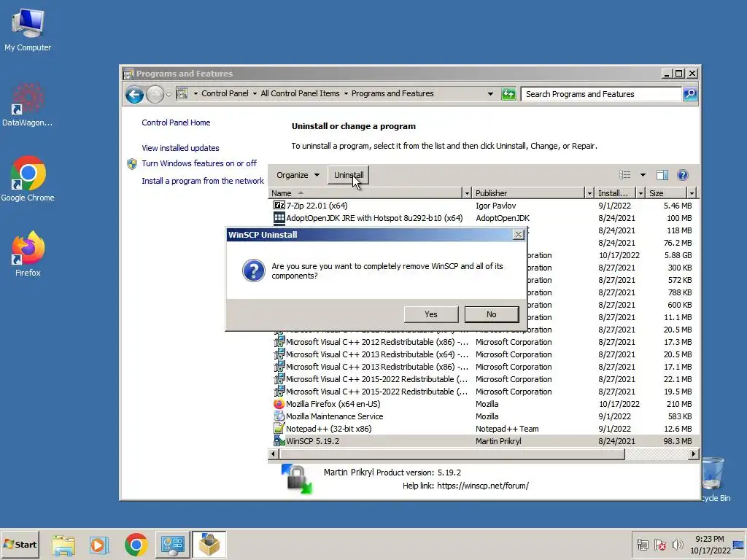
Task: Click the green Refresh button
Action: click(508, 94)
